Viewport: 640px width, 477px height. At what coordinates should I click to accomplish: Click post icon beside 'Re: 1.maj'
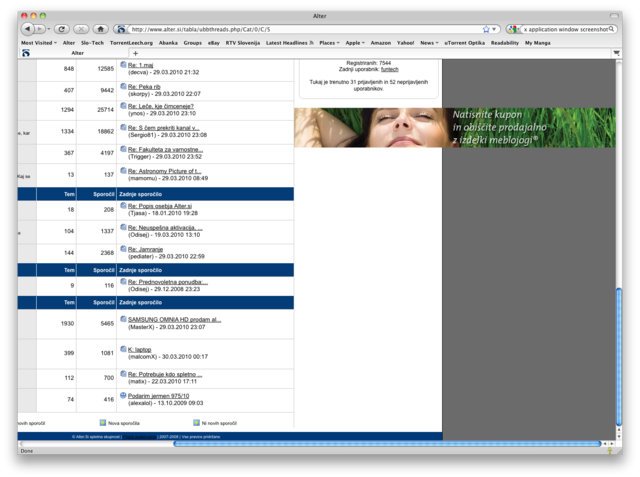123,64
